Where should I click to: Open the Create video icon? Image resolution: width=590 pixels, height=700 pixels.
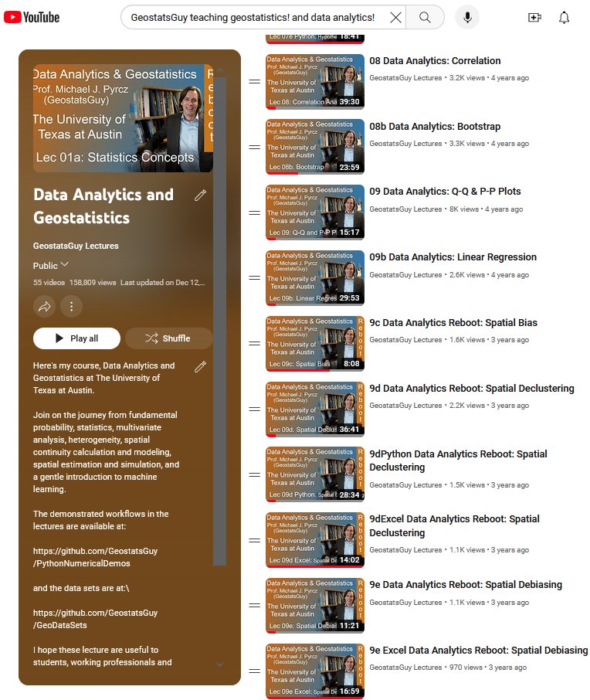[534, 18]
